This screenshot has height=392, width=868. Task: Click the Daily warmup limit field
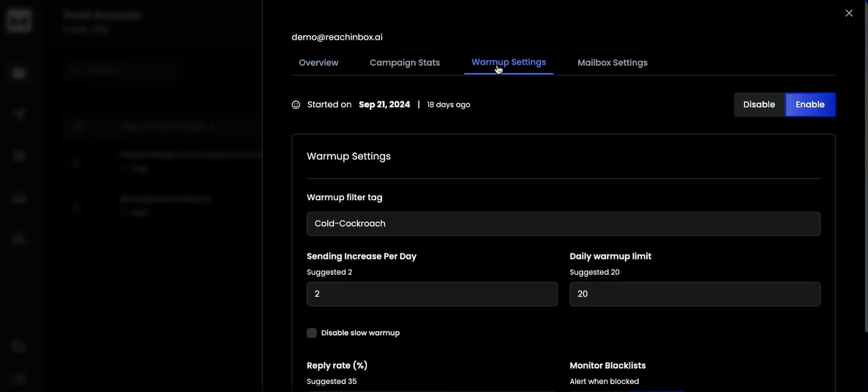tap(695, 294)
